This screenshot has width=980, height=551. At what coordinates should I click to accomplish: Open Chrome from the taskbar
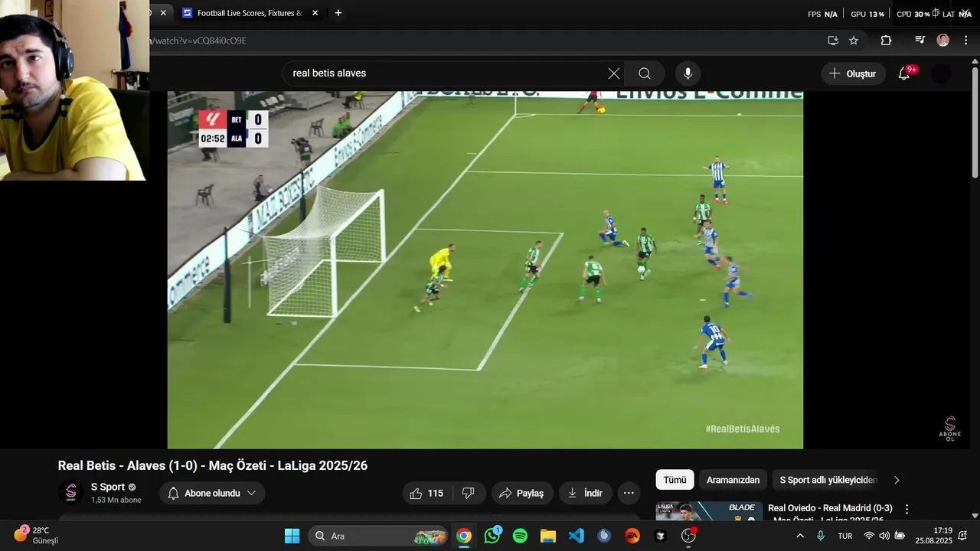(x=464, y=536)
